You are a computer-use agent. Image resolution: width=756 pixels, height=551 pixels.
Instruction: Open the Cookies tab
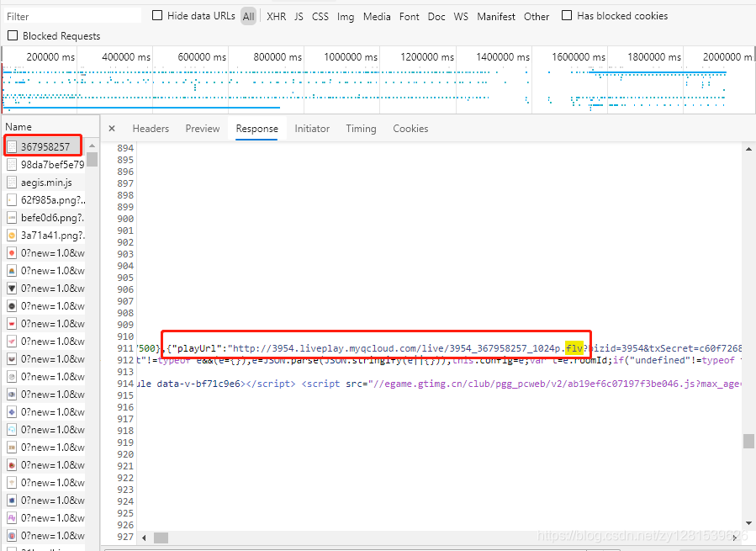point(410,129)
